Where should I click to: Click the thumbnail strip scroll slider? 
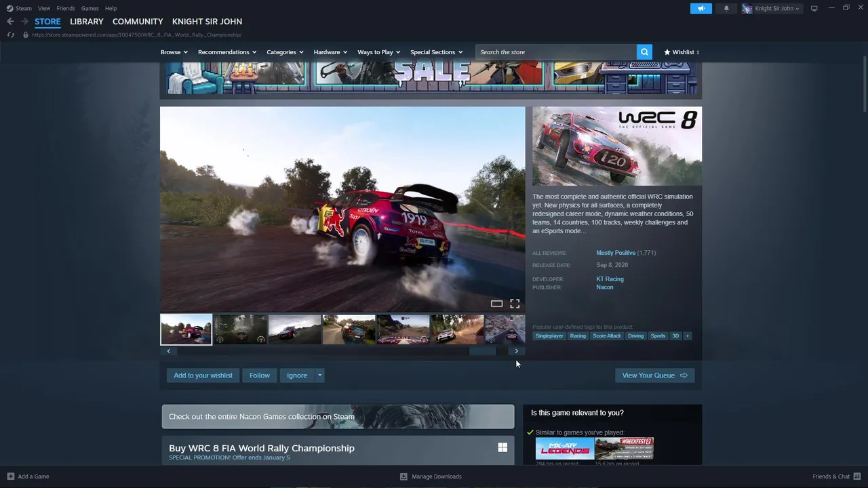point(483,351)
